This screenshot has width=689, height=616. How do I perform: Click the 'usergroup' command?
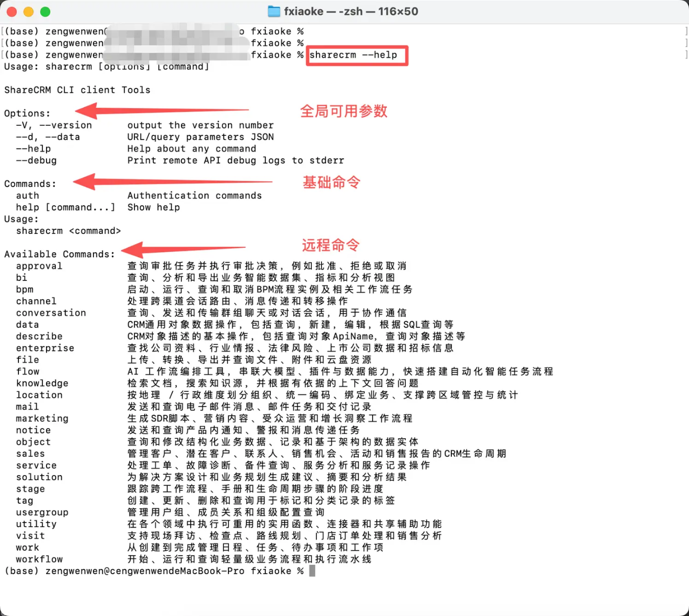click(42, 512)
